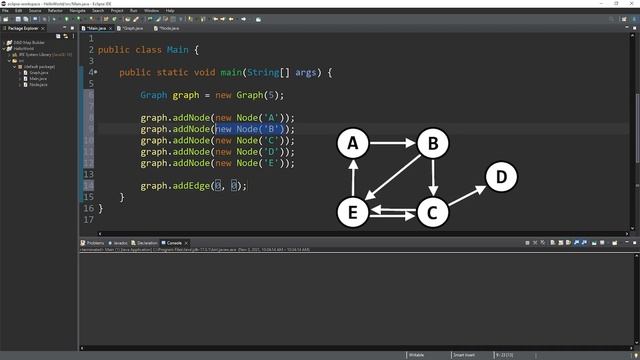Minimize the Package Explorer panel
The height and width of the screenshot is (360, 640).
64,28
